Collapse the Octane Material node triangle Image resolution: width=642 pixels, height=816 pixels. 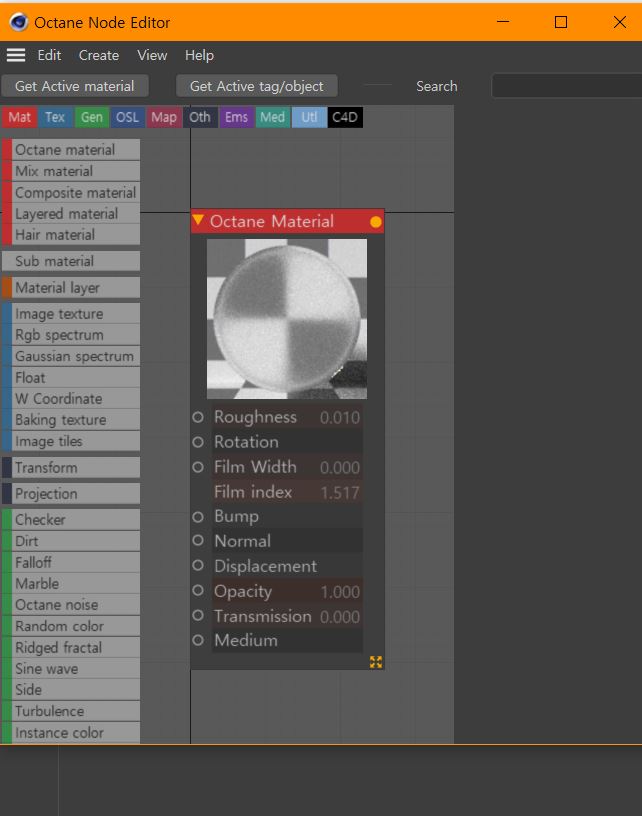[x=198, y=220]
